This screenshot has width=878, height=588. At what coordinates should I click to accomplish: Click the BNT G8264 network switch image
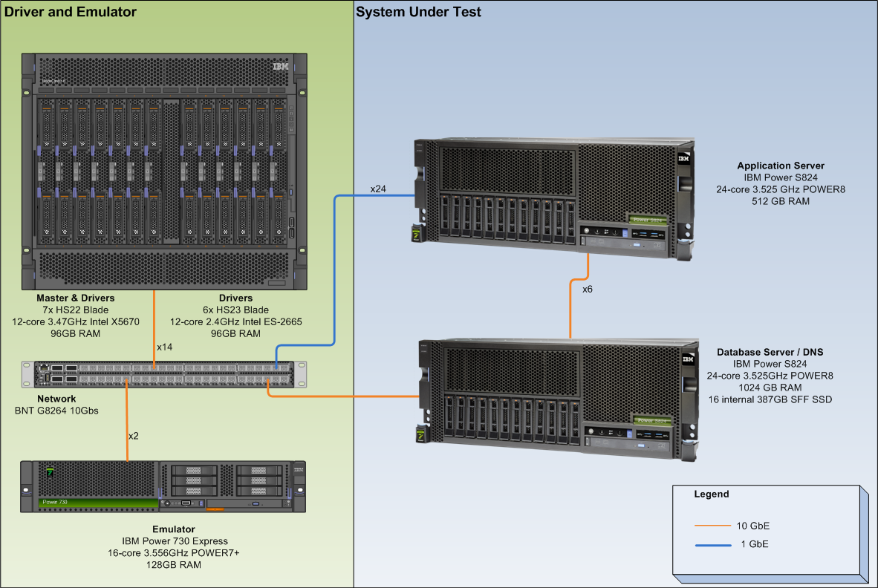163,373
